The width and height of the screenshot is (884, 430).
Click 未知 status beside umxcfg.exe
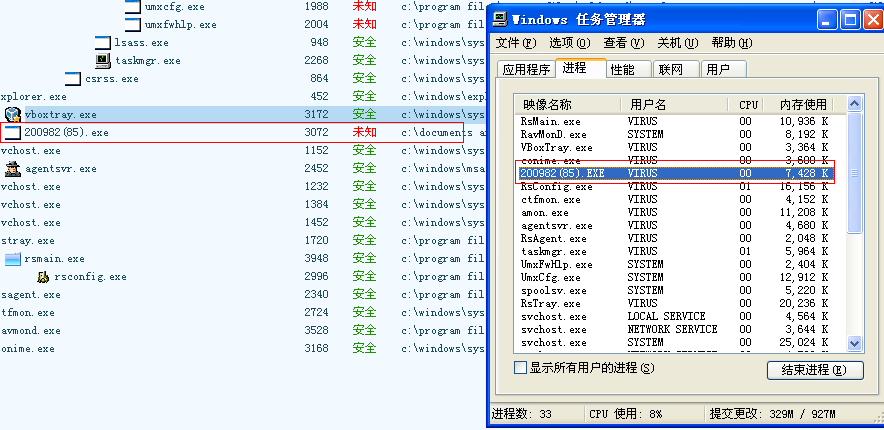point(364,7)
